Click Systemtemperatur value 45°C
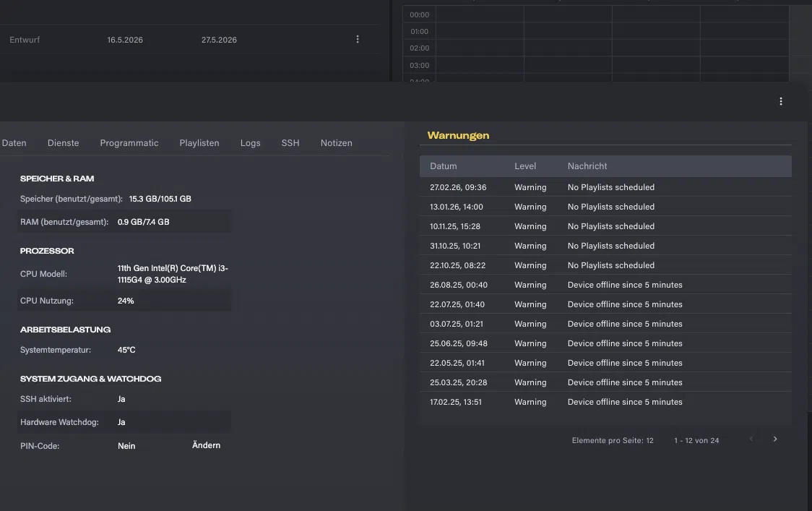This screenshot has width=812, height=511. pos(126,350)
